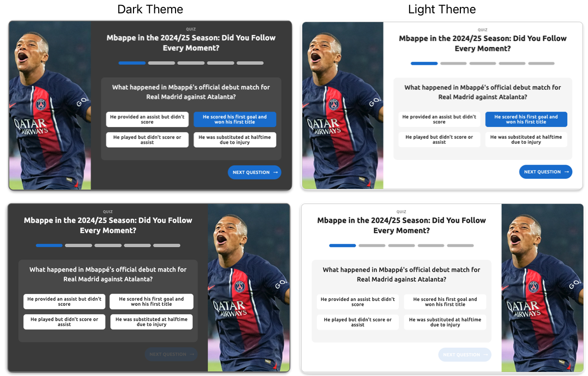Select the highlighted answer in top dark quiz
This screenshot has width=588, height=376.
pos(235,120)
